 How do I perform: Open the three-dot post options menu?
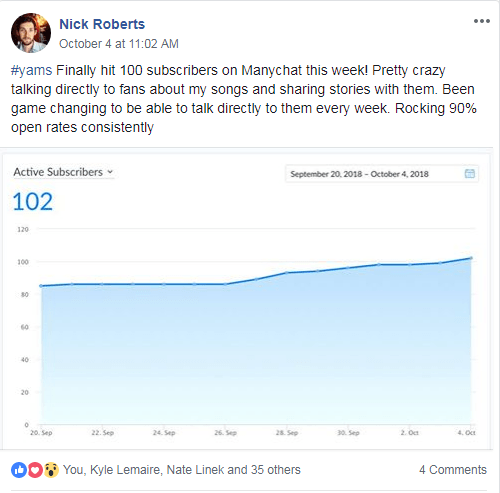coord(482,21)
